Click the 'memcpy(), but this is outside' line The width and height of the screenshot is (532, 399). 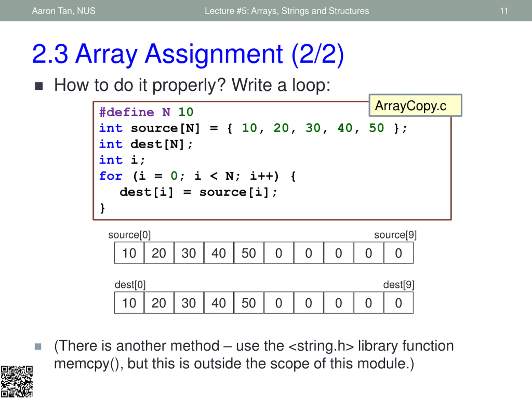(234, 363)
